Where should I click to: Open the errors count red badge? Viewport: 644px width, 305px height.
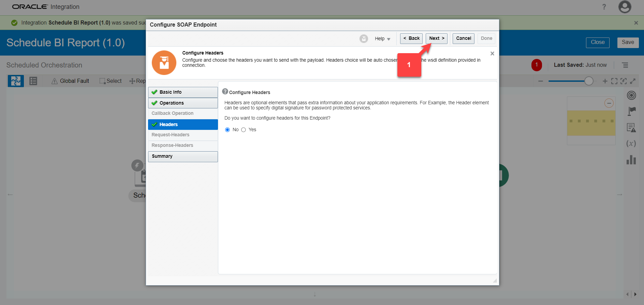point(537,65)
